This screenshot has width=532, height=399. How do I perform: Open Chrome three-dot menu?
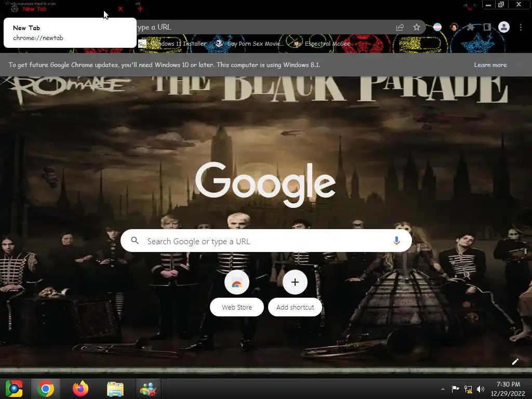pos(521,27)
